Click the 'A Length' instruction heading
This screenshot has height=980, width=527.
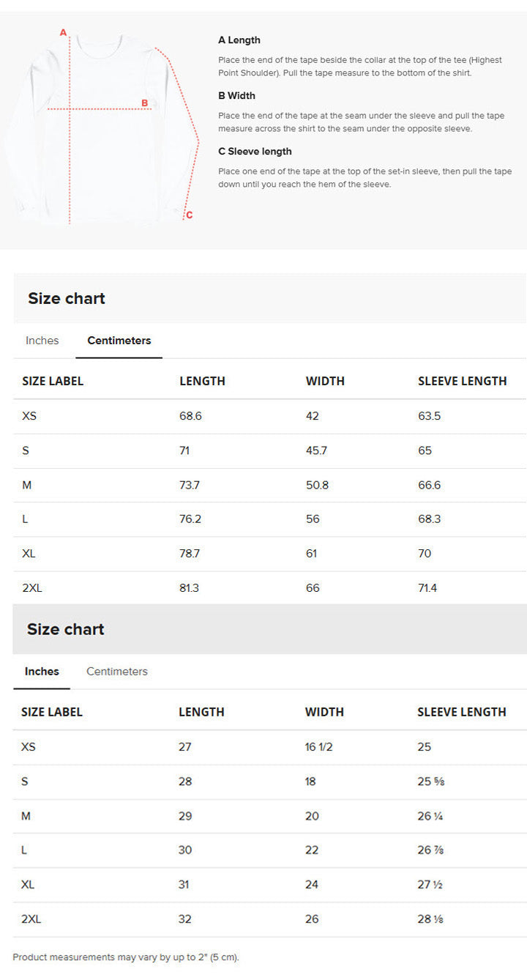239,40
